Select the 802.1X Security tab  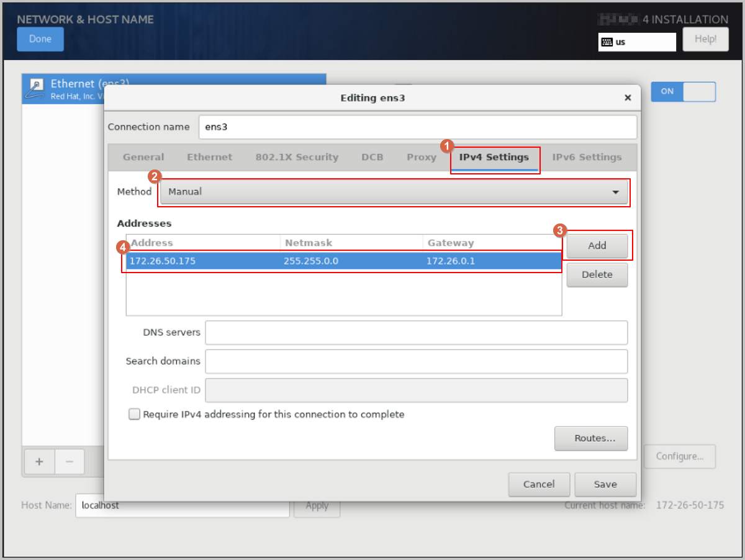coord(297,157)
